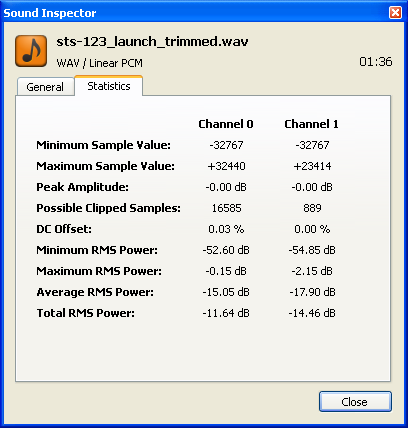The width and height of the screenshot is (408, 428).
Task: Click the Peak Amplitude label
Action: 82,187
